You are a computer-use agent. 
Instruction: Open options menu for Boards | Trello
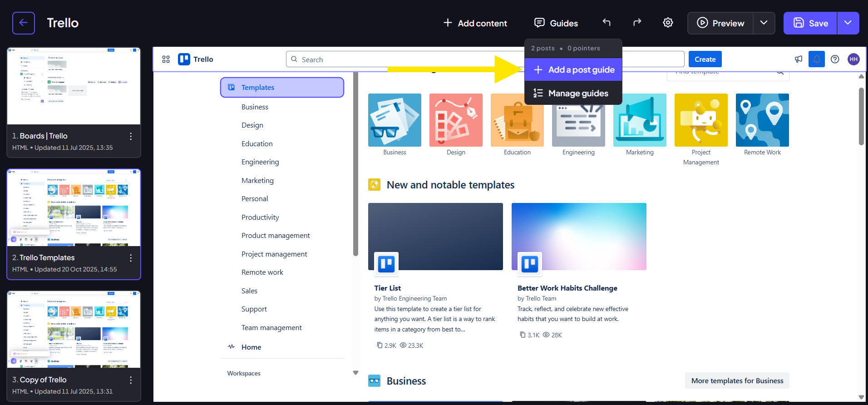[131, 136]
